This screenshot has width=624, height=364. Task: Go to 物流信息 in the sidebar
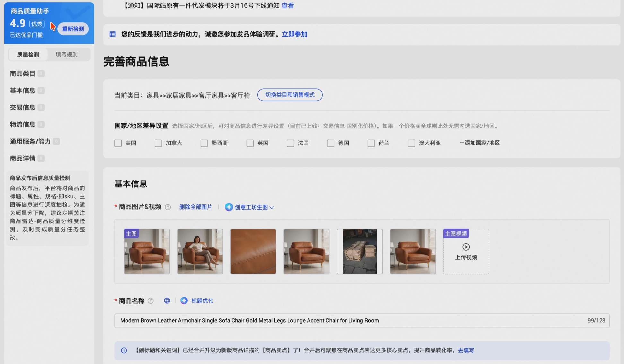coord(22,125)
